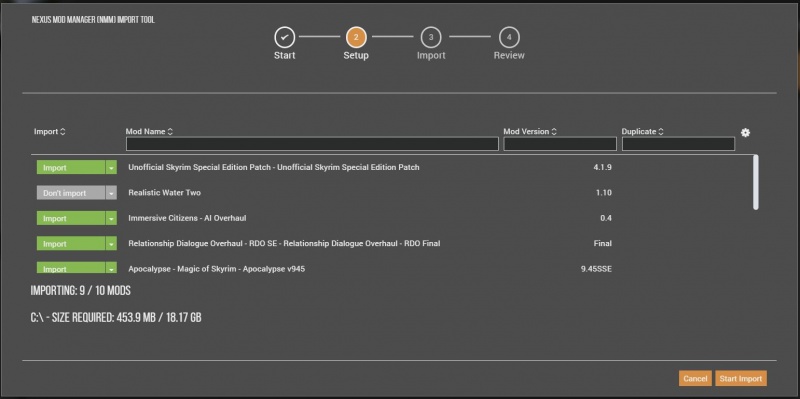Viewport: 800px width, 399px height.
Task: Toggle Import for Immersive Citizens - AI Overhaul
Action: (x=71, y=218)
